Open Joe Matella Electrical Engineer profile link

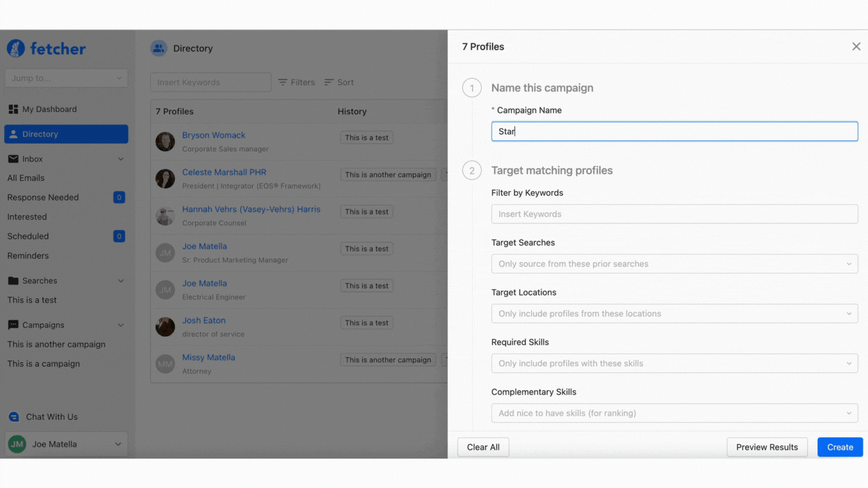204,283
